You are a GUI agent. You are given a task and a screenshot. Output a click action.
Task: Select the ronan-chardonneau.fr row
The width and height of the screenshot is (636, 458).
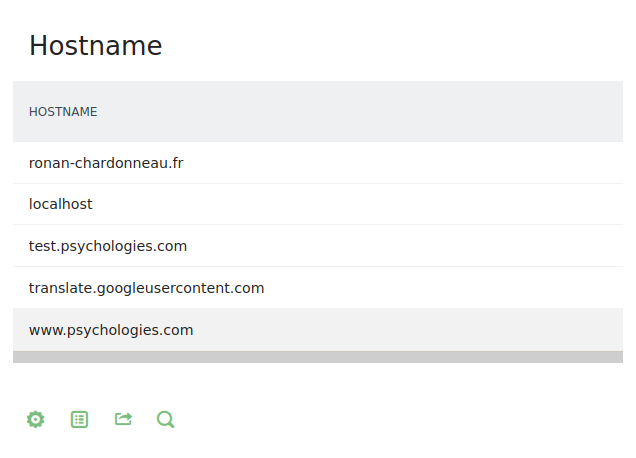tap(317, 162)
